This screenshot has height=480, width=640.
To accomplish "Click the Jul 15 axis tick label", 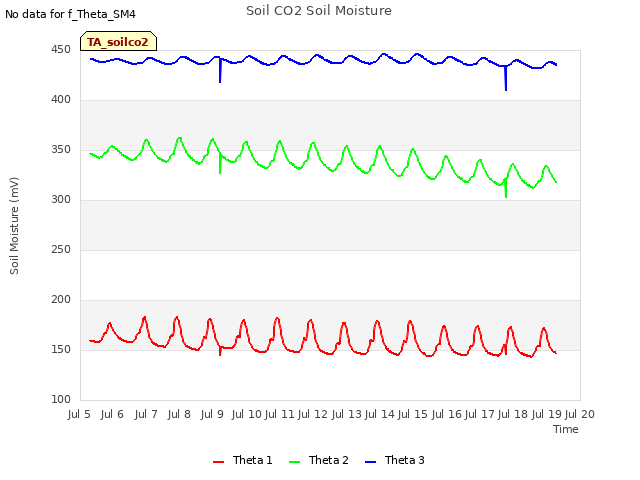I will (x=413, y=414).
